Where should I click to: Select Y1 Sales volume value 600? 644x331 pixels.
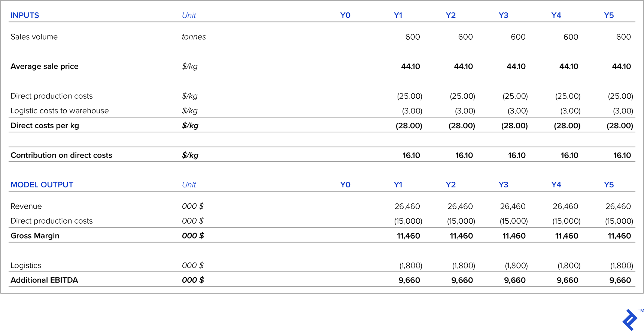click(412, 37)
